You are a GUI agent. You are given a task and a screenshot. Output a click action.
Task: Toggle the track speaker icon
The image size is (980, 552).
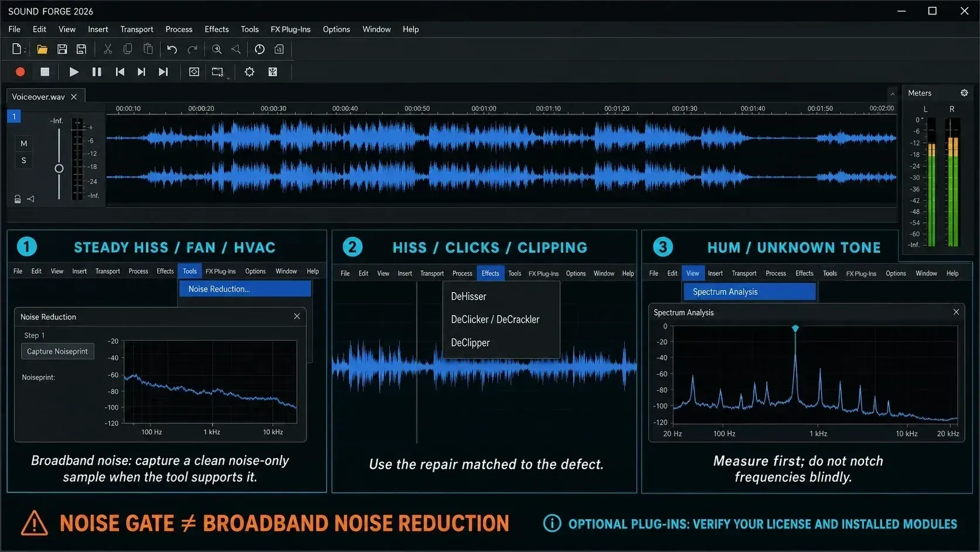coord(30,199)
